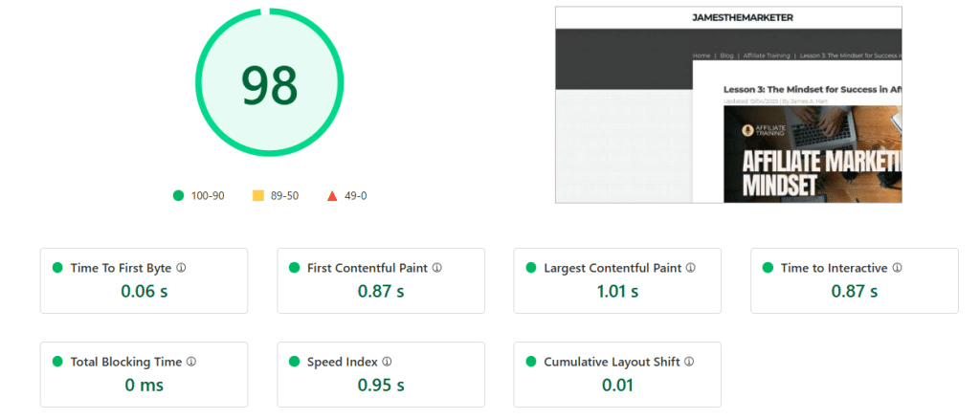Click info icon beside Total Blocking Time
This screenshot has height=420, width=980.
[191, 362]
